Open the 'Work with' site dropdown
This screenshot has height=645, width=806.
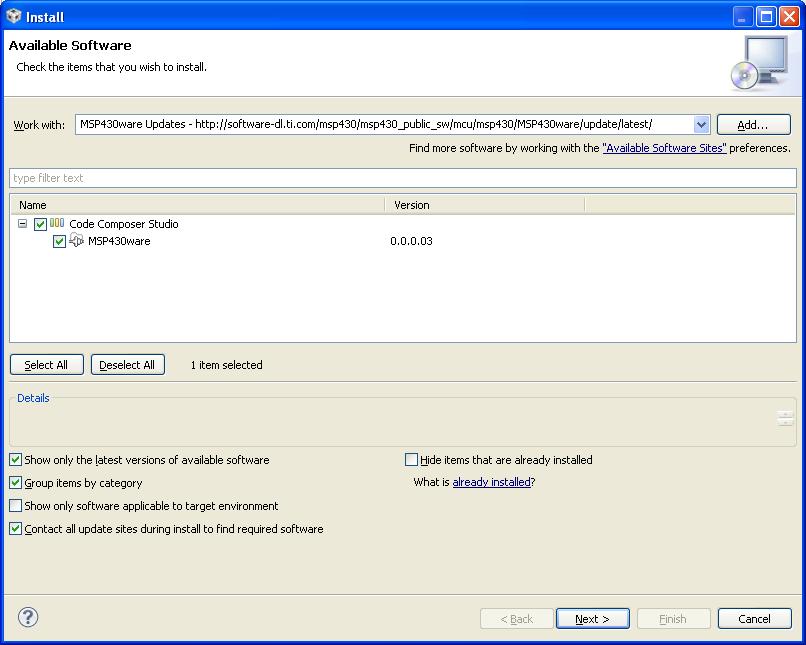click(700, 124)
